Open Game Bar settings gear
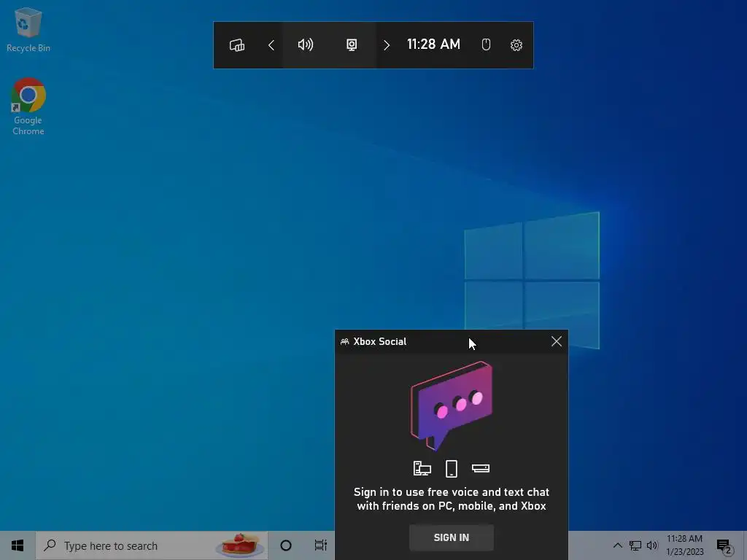The width and height of the screenshot is (747, 560). coord(516,45)
